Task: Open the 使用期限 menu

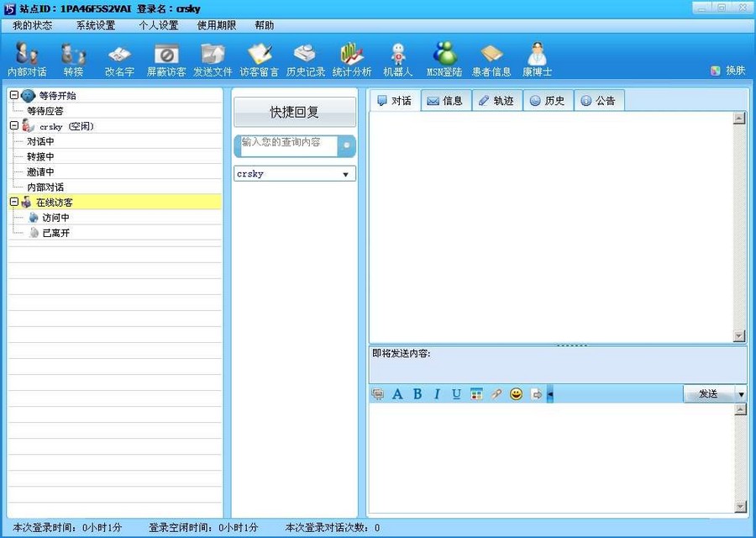Action: click(217, 25)
